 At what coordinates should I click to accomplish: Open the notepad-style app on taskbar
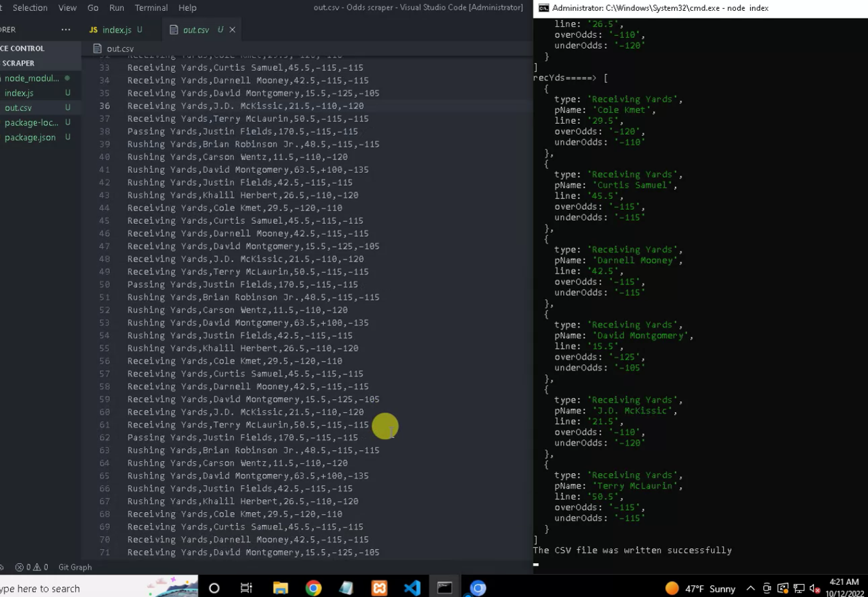(346, 588)
